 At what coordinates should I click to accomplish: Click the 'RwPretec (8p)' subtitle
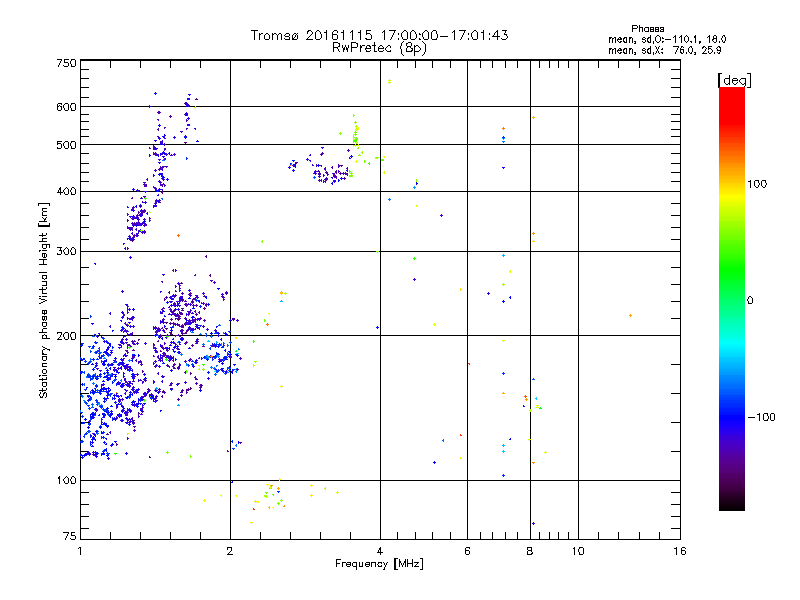[x=379, y=48]
